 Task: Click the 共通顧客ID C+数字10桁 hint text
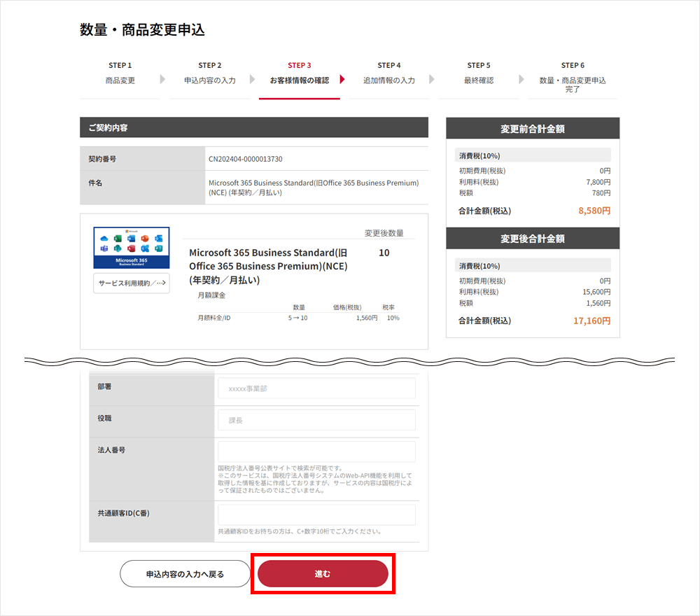[300, 531]
